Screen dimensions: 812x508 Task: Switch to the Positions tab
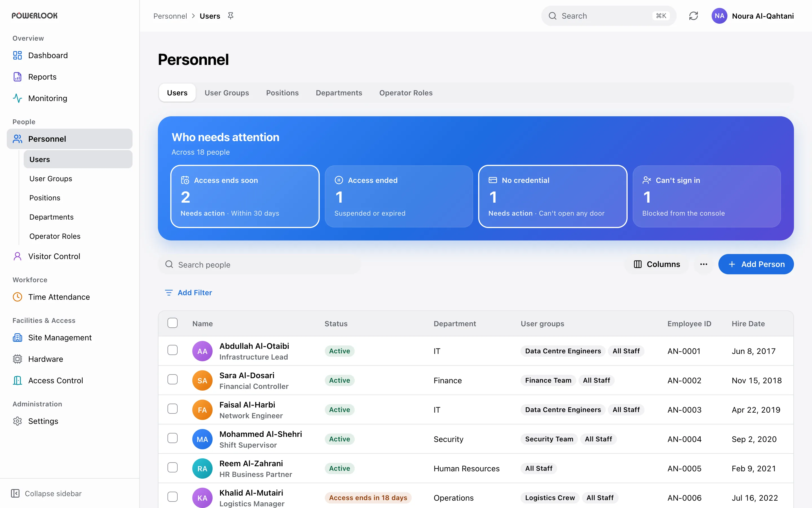(x=282, y=93)
